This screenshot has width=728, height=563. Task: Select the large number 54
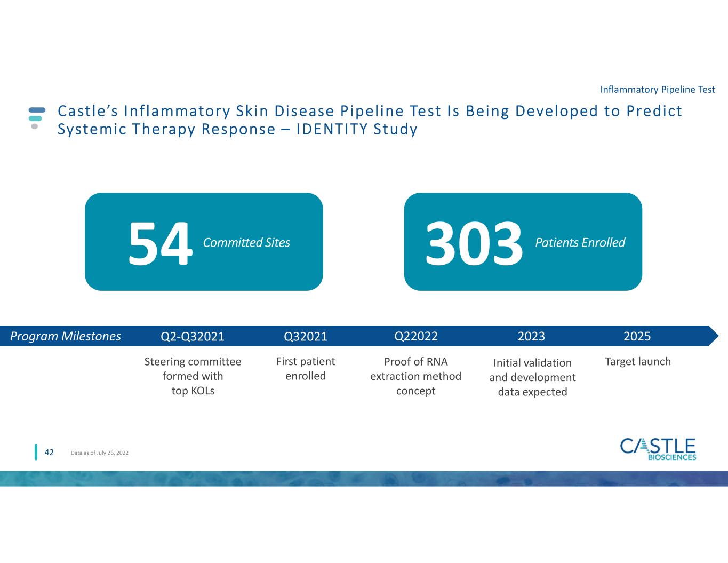coord(160,244)
